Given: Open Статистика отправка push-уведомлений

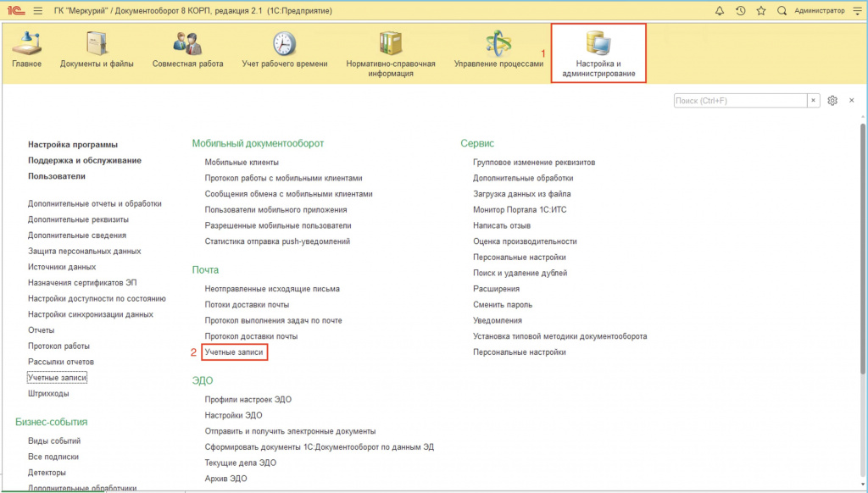Looking at the screenshot, I should tap(277, 241).
